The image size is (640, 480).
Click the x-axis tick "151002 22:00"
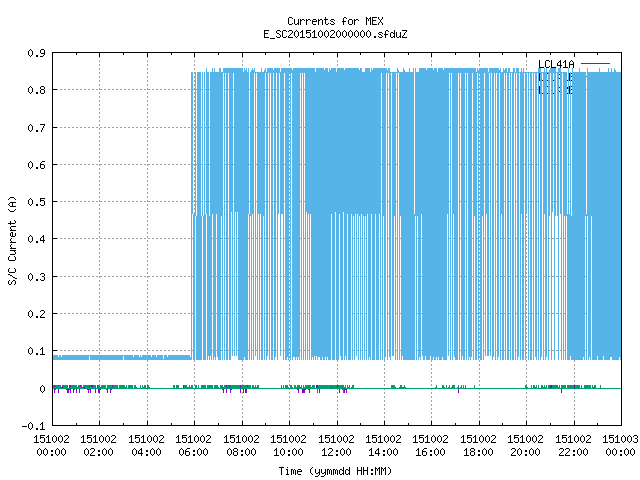(573, 446)
